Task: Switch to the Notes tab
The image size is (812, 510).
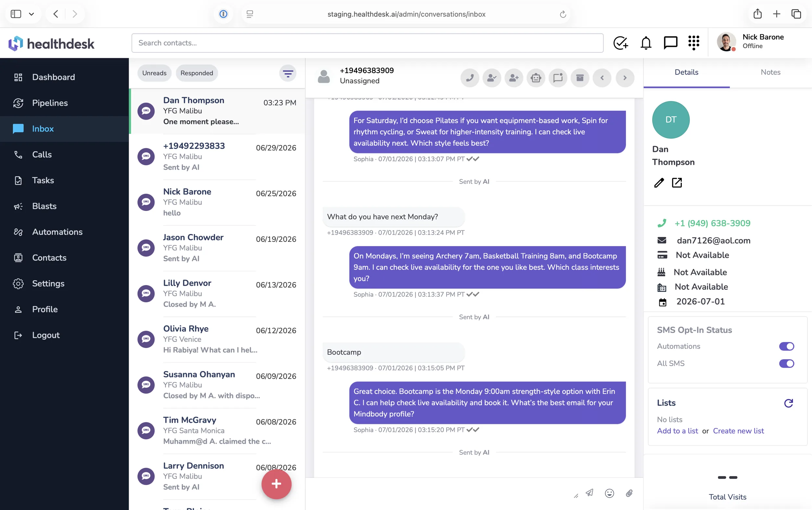Action: [x=770, y=72]
